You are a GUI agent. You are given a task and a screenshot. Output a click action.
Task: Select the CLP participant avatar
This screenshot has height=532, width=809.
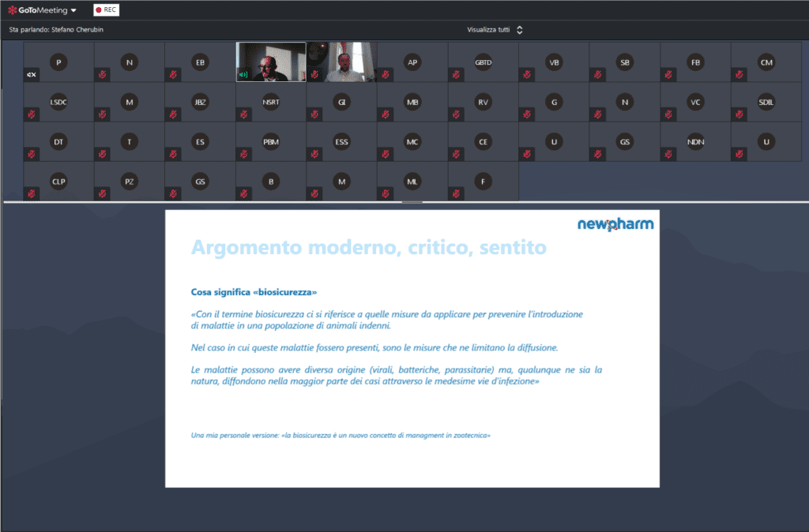pos(58,182)
